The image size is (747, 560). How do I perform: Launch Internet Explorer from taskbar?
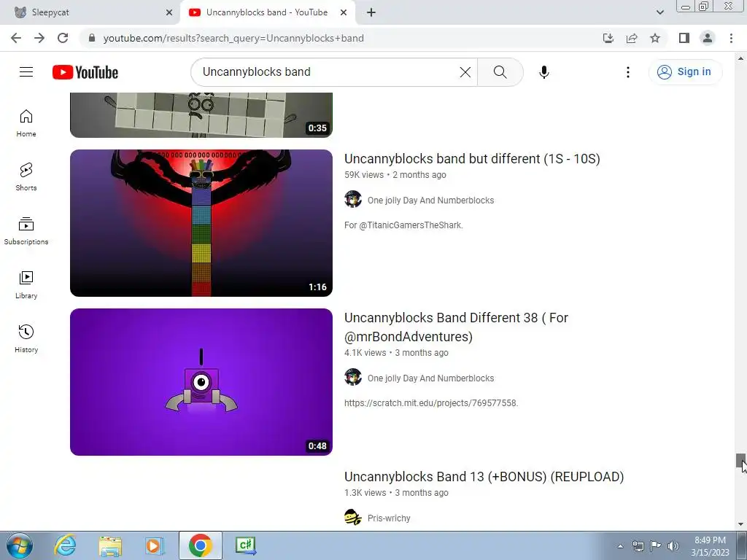pyautogui.click(x=65, y=545)
